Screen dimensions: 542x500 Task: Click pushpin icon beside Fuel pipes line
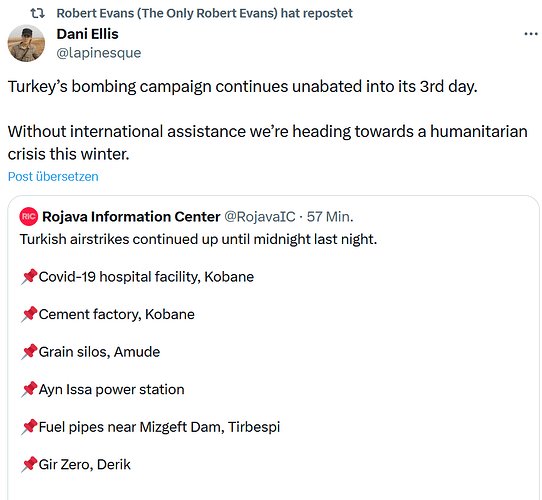(x=29, y=427)
